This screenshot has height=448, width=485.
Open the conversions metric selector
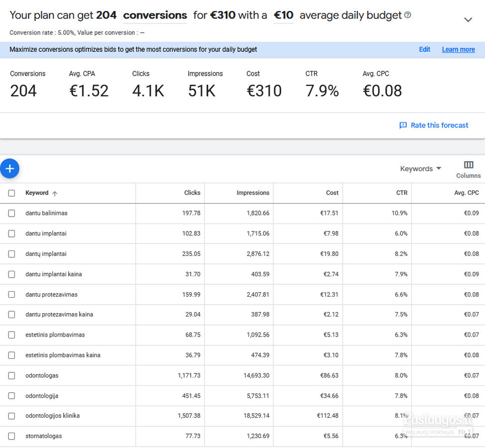coord(155,15)
